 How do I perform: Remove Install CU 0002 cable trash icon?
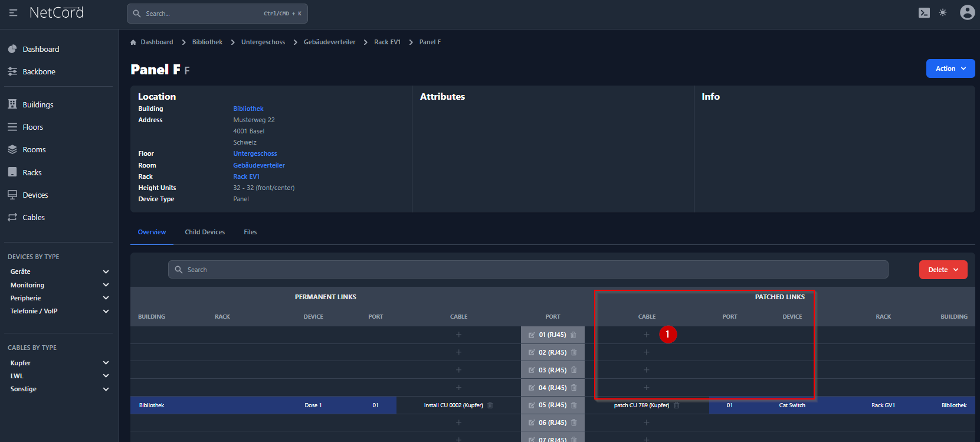click(490, 405)
